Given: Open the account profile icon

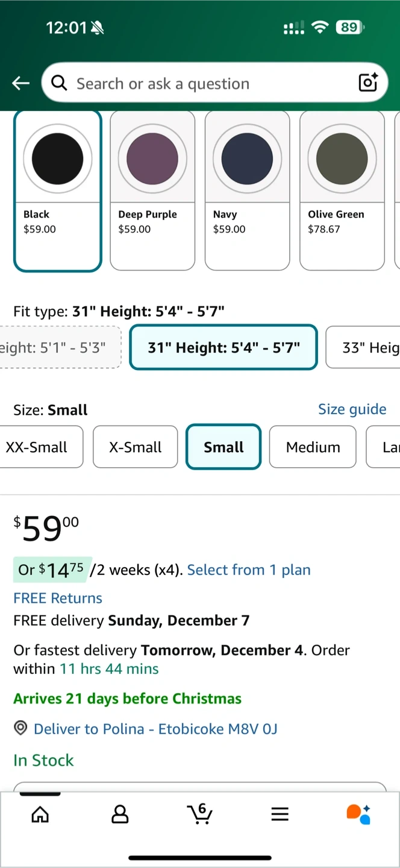Looking at the screenshot, I should (x=120, y=814).
